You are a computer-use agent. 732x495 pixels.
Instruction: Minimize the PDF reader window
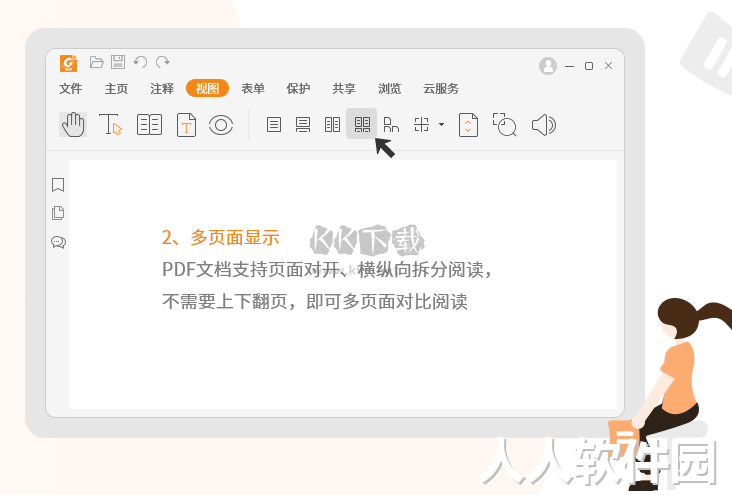[570, 66]
